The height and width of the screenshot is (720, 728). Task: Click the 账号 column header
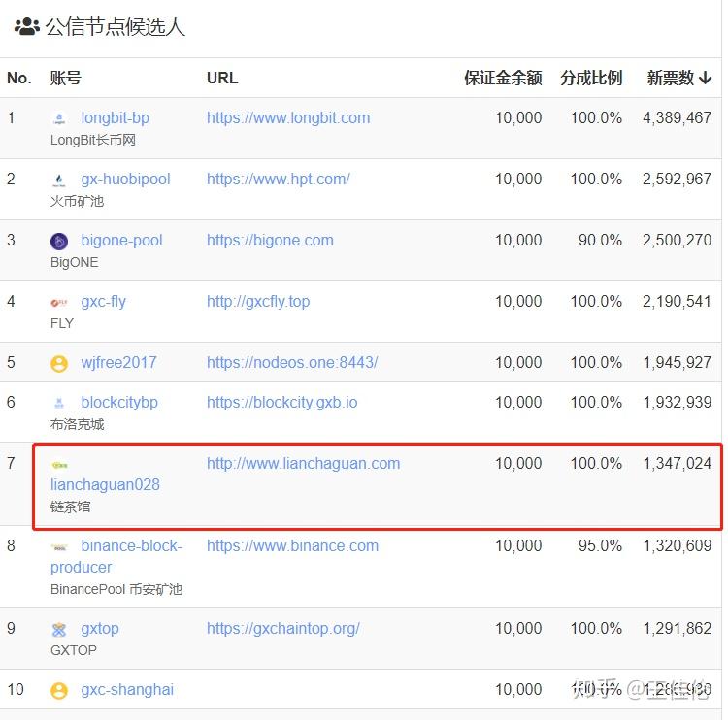pyautogui.click(x=66, y=78)
